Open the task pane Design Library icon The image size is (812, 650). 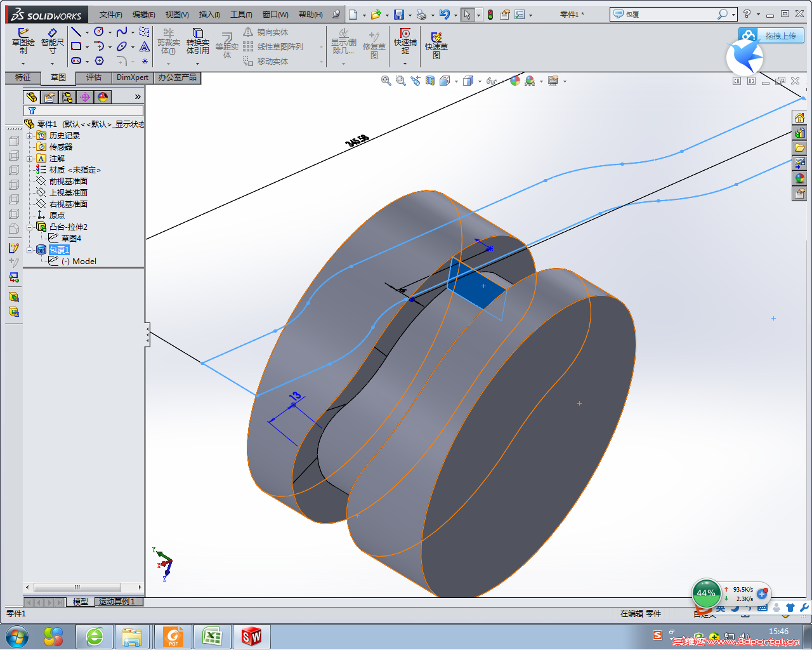click(799, 133)
